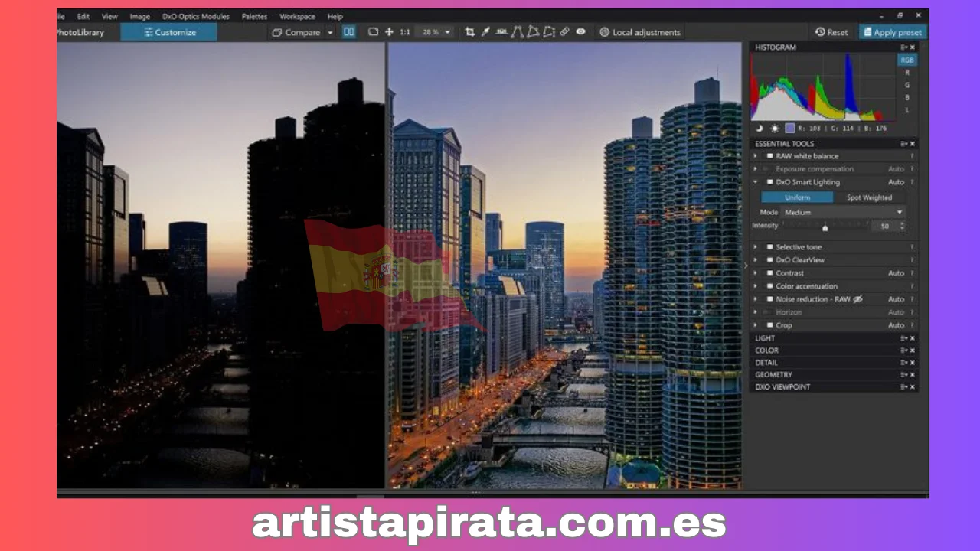980x551 pixels.
Task: Expand the Selective tone section
Action: [x=756, y=247]
